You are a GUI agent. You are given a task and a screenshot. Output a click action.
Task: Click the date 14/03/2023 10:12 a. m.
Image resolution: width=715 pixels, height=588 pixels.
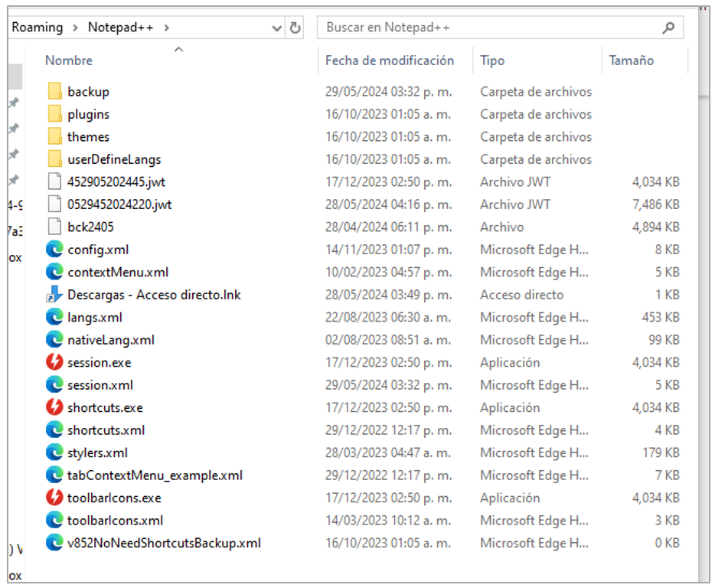388,521
